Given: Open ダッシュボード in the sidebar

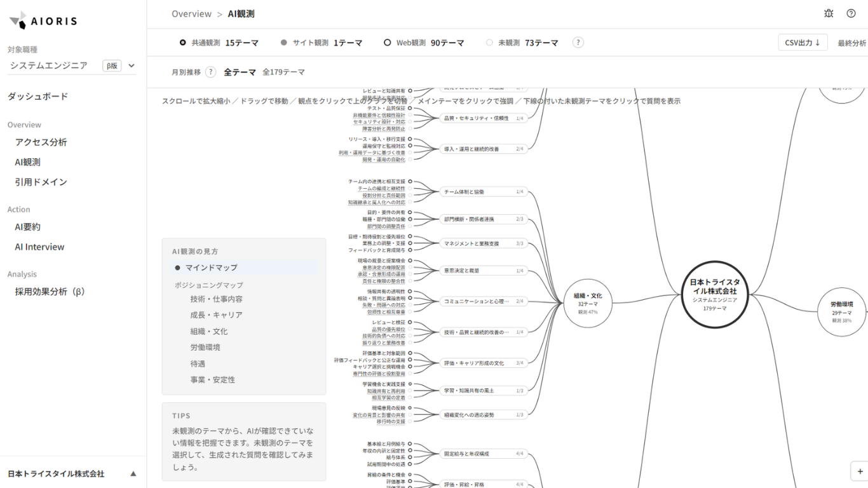Looking at the screenshot, I should coord(37,97).
